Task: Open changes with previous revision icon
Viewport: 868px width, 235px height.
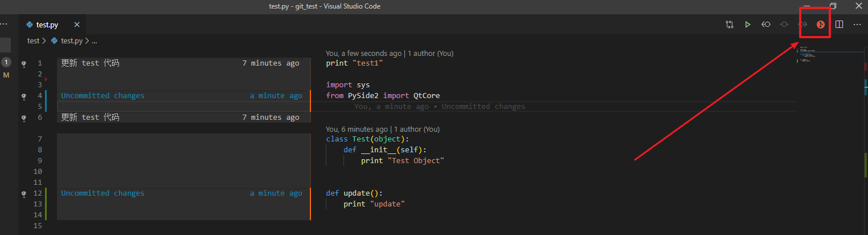Action: click(766, 25)
